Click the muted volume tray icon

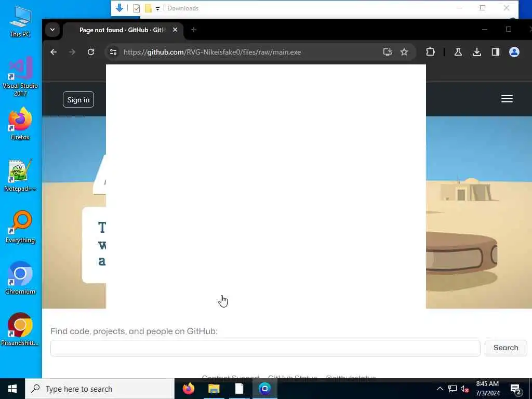pyautogui.click(x=464, y=389)
